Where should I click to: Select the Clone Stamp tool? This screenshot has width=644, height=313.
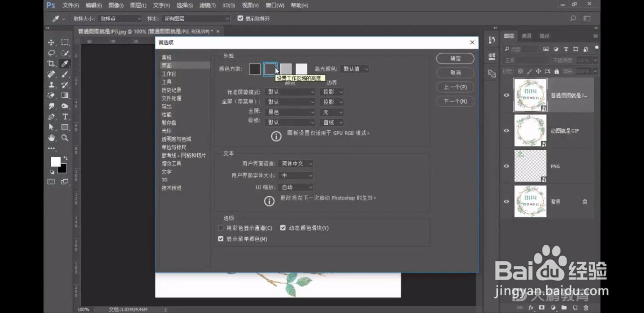(51, 85)
